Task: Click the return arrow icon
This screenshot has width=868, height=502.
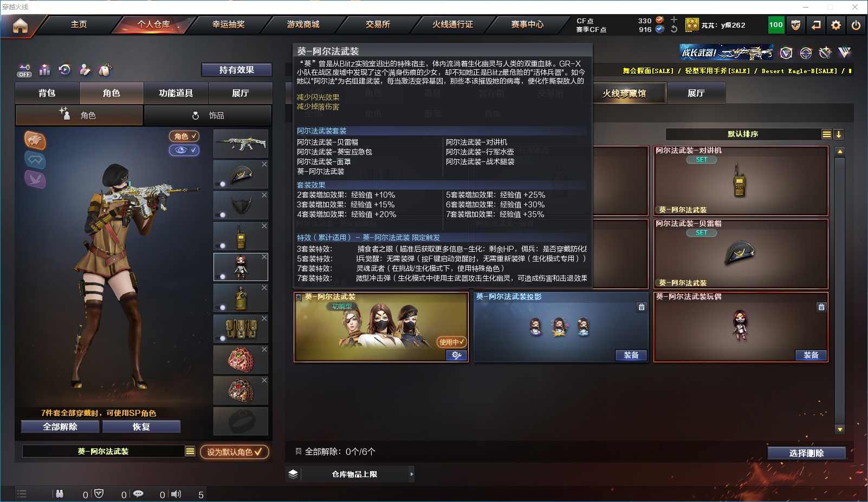Action: click(x=816, y=25)
